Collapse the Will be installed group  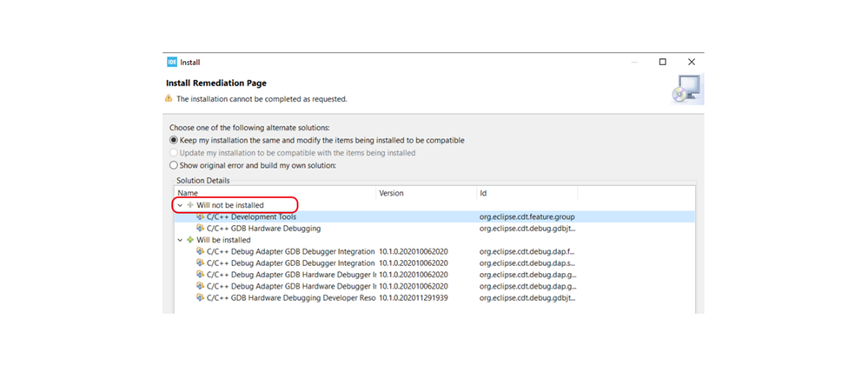pos(180,240)
